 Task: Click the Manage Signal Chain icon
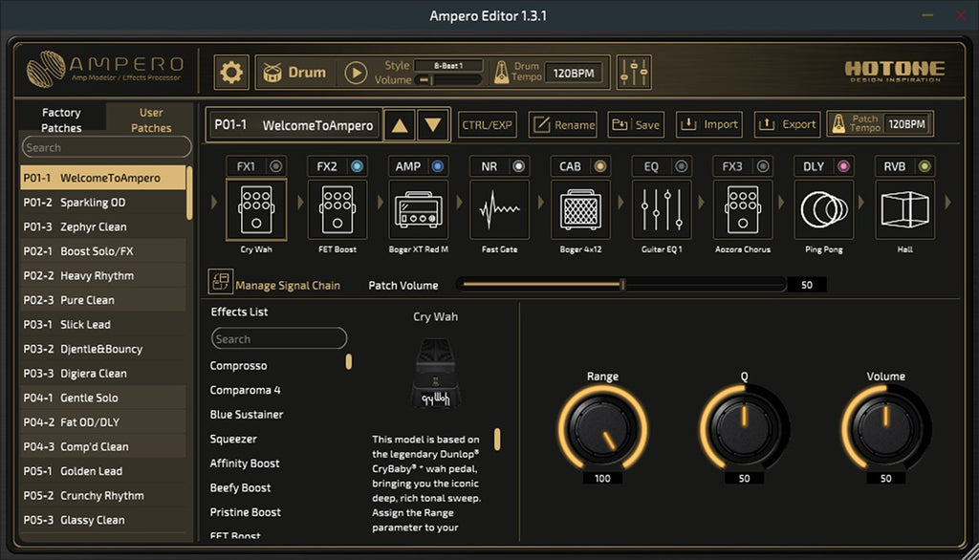coord(221,282)
